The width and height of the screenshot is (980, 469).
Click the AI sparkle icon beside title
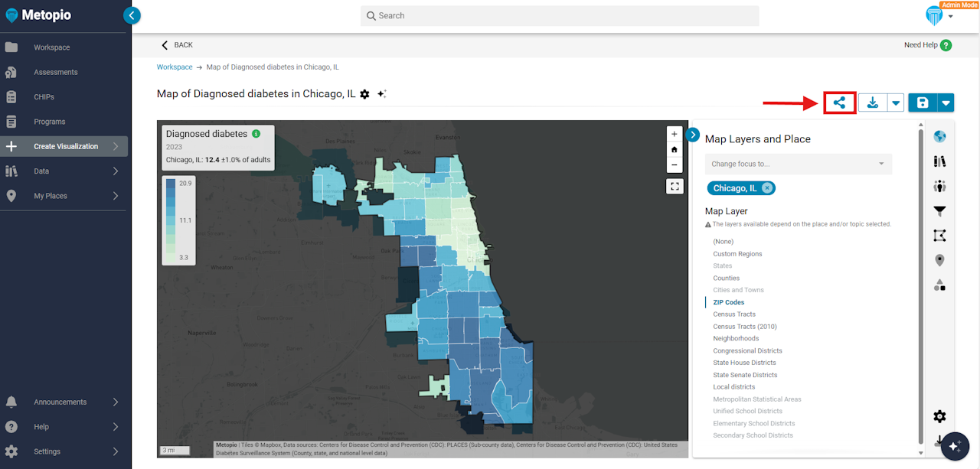tap(382, 94)
